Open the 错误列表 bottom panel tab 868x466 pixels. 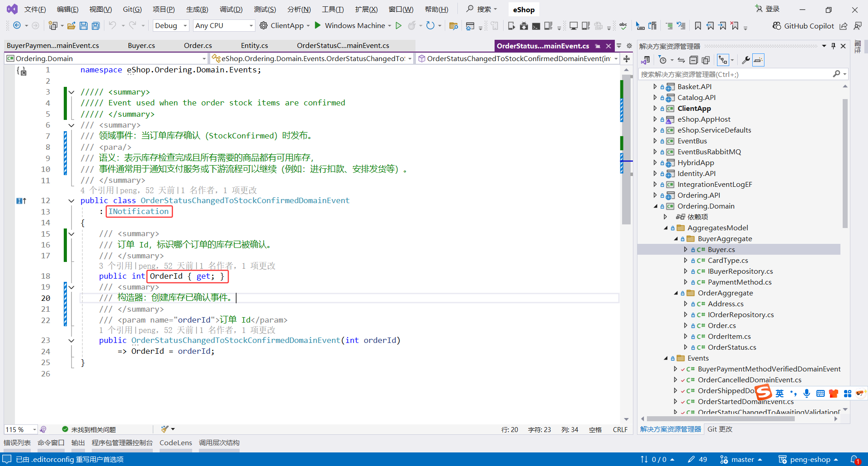pos(17,443)
